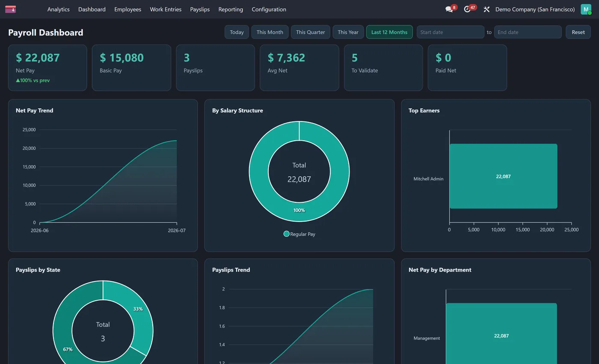Open the Configuration menu
The width and height of the screenshot is (599, 364).
pos(269,9)
